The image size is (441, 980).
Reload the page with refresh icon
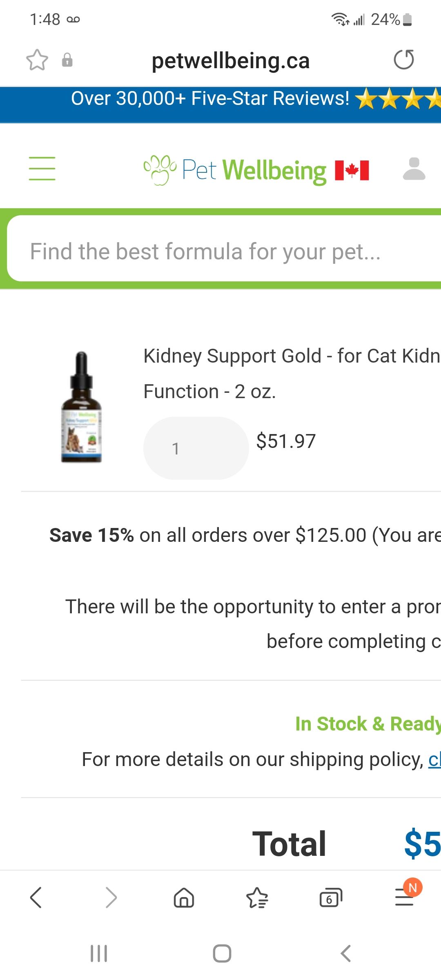pos(404,60)
